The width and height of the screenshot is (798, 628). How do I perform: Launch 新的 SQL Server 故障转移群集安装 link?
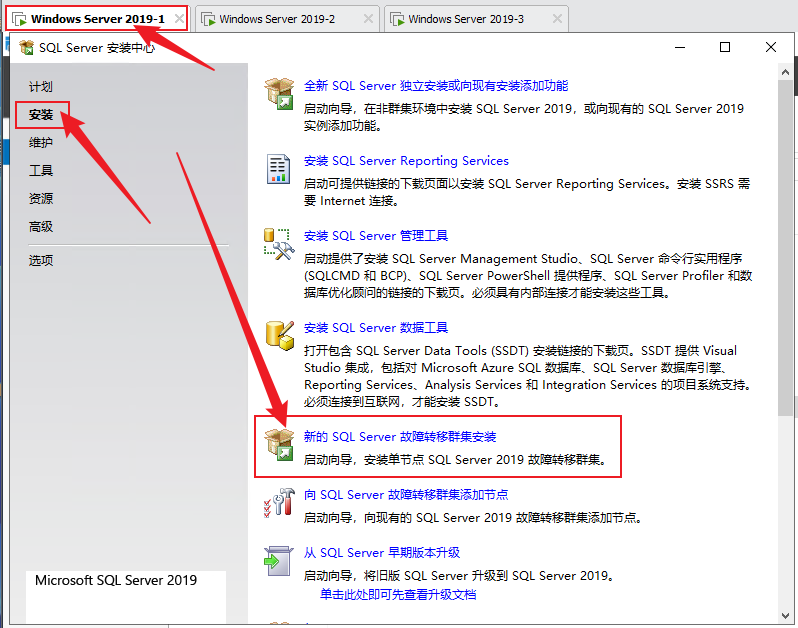[400, 437]
